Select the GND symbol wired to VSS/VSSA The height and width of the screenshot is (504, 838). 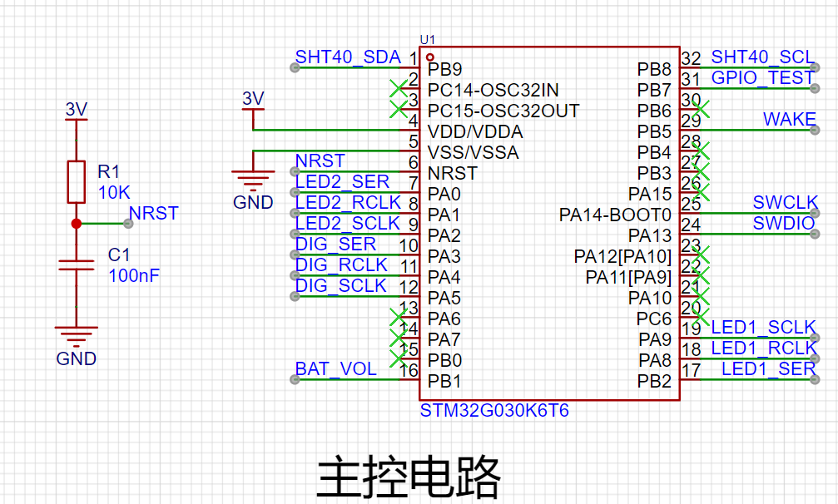[253, 190]
